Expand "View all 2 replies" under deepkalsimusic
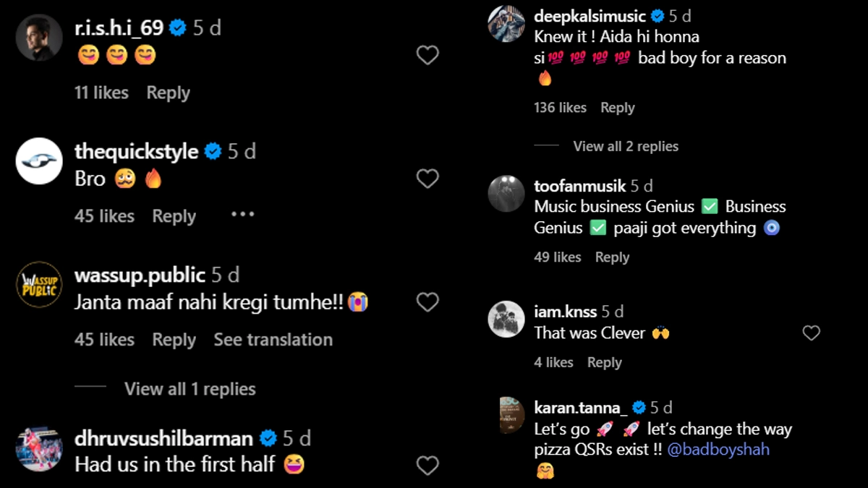The height and width of the screenshot is (488, 868). [626, 146]
